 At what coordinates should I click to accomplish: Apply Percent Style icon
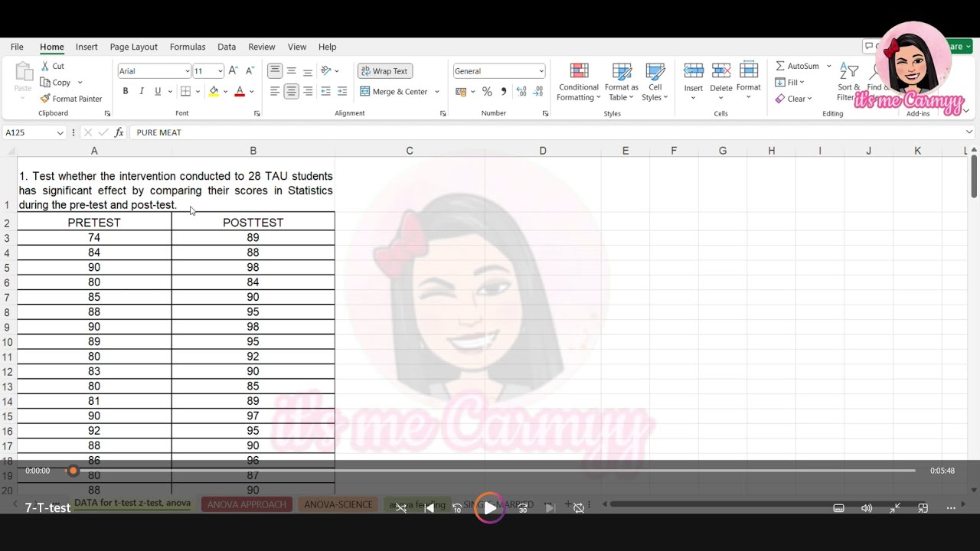[x=487, y=91]
